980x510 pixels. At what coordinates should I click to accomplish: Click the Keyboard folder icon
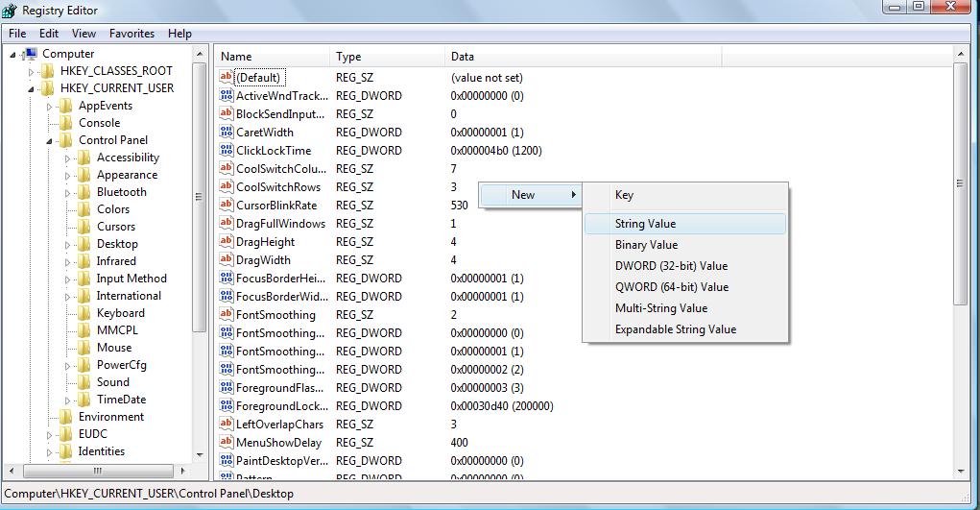click(84, 313)
